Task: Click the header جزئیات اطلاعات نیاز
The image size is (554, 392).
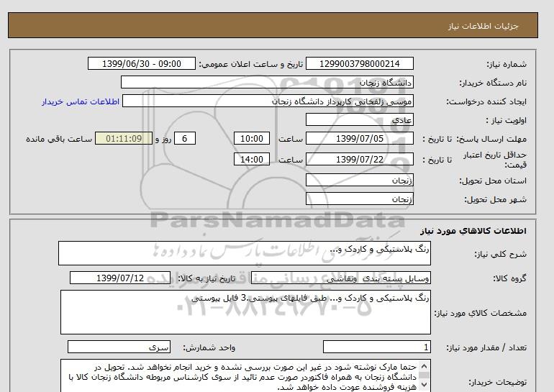Action: point(483,26)
